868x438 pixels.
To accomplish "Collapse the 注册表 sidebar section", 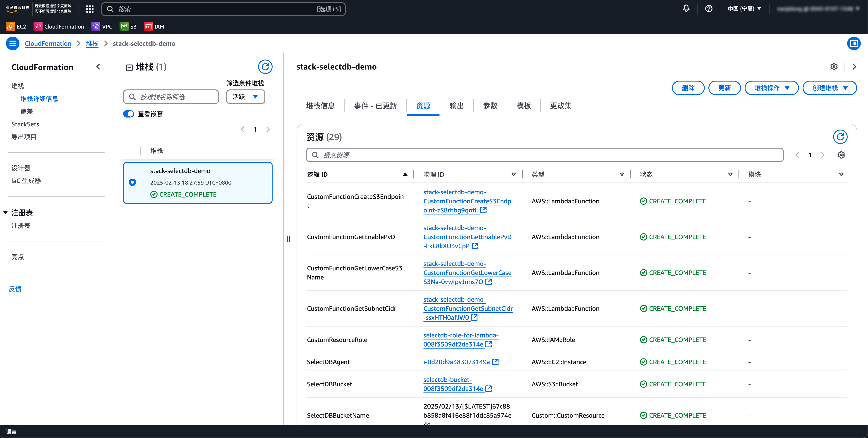I will pyautogui.click(x=5, y=212).
